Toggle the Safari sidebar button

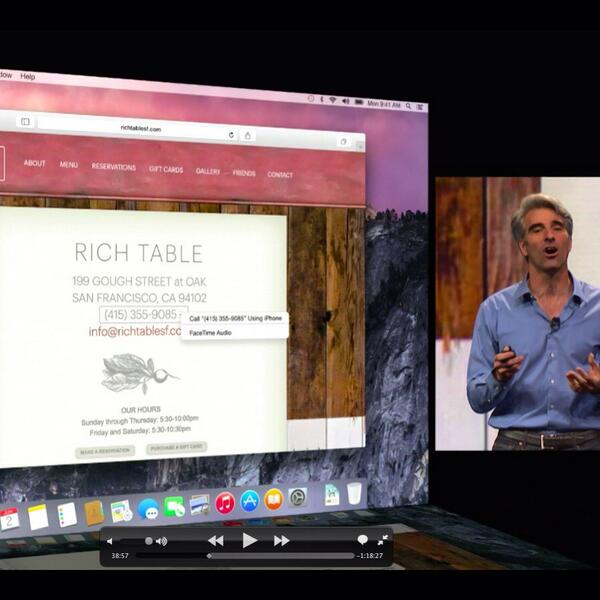pyautogui.click(x=25, y=122)
